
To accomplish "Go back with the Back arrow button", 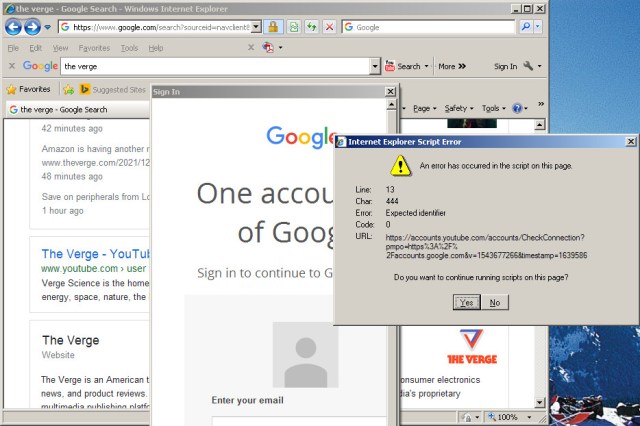I will click(x=13, y=27).
